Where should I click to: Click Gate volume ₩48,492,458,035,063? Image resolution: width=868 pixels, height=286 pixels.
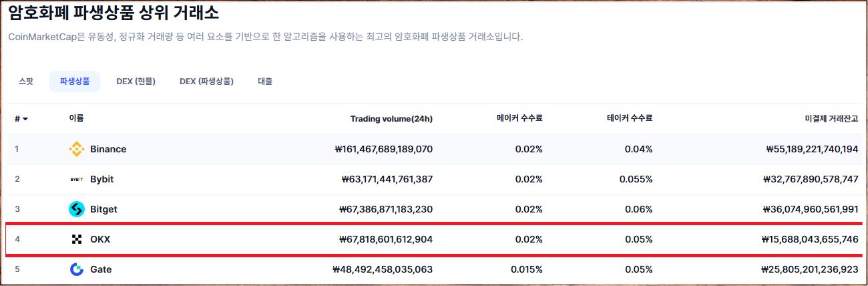click(x=383, y=269)
